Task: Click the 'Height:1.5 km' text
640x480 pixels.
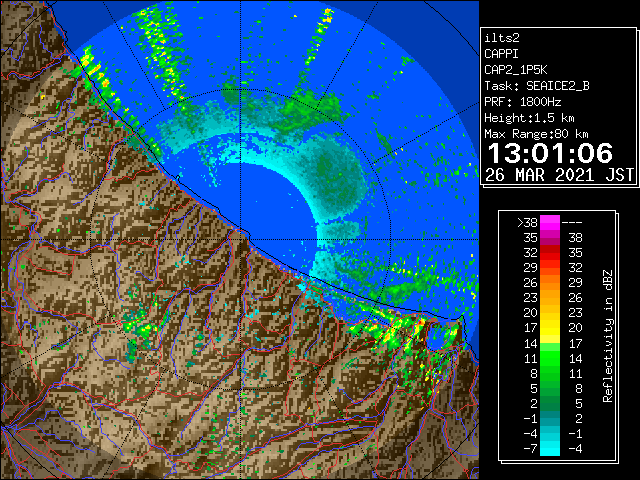Action: pos(529,118)
